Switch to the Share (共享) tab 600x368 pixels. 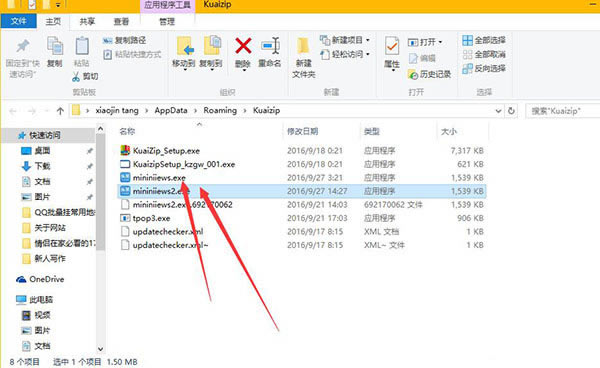87,21
